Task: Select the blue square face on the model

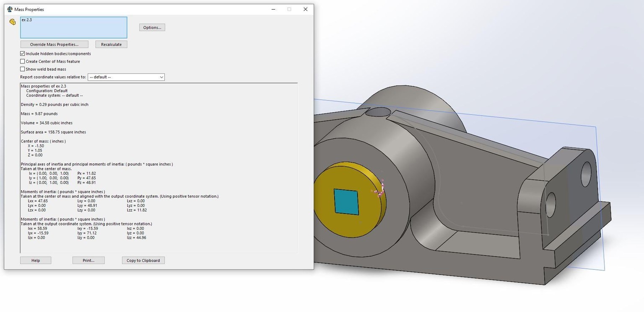Action: (x=346, y=202)
